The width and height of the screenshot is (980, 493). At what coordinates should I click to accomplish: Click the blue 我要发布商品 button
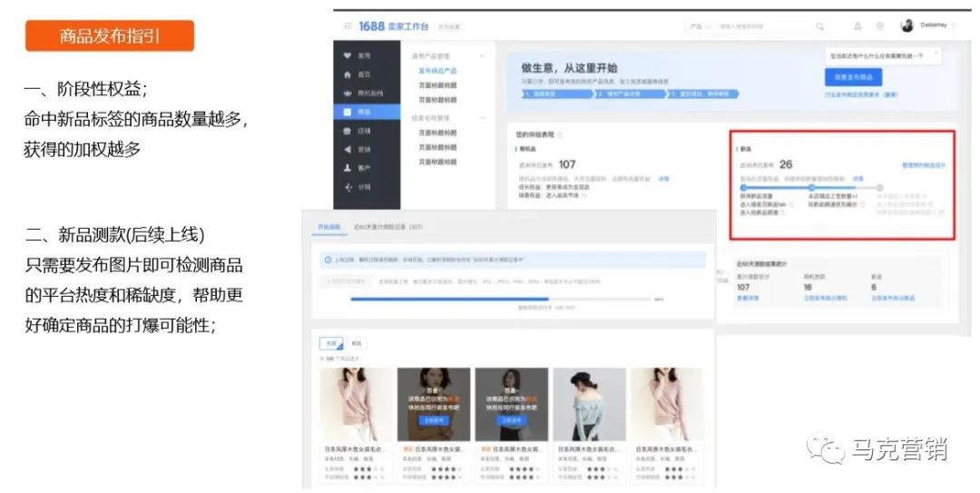(x=853, y=77)
